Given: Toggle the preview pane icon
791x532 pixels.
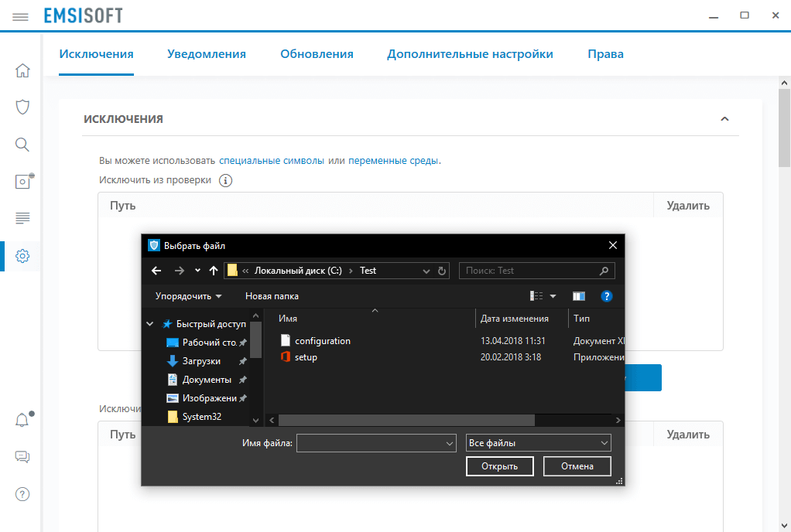Looking at the screenshot, I should tap(579, 296).
